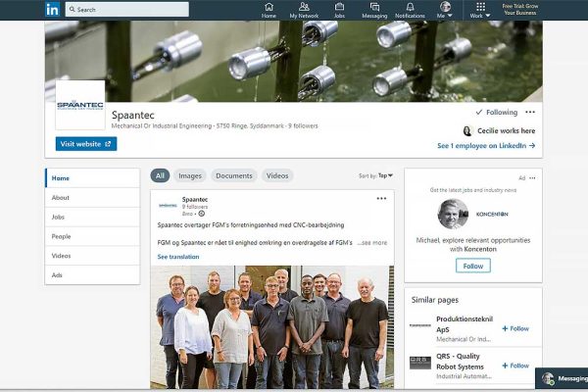This screenshot has width=588, height=392.
Task: Click the post visibility globe icon
Action: (201, 214)
